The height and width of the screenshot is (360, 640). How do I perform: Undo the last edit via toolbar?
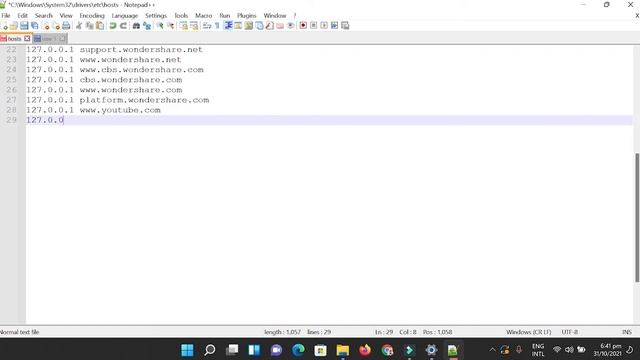(x=113, y=26)
